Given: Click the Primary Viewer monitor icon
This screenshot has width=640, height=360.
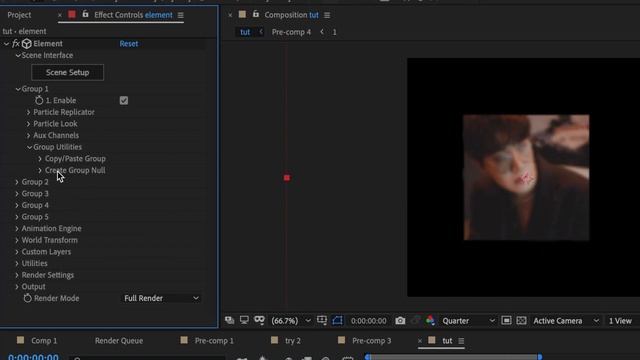Looking at the screenshot, I should [244, 320].
